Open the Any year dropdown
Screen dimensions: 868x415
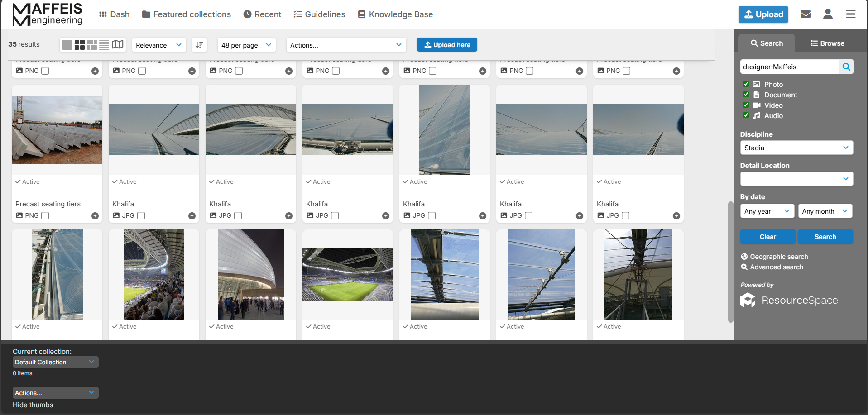pyautogui.click(x=767, y=211)
